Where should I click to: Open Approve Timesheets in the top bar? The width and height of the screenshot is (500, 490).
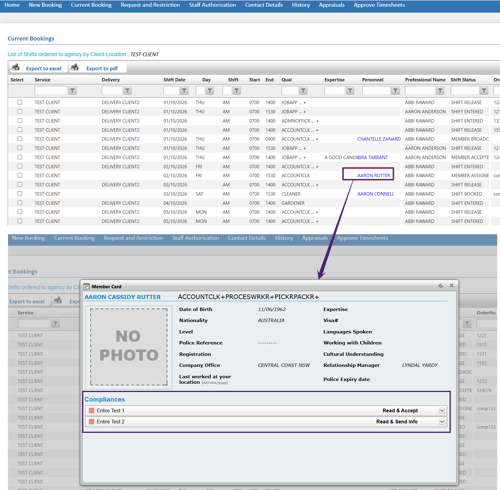tap(379, 5)
